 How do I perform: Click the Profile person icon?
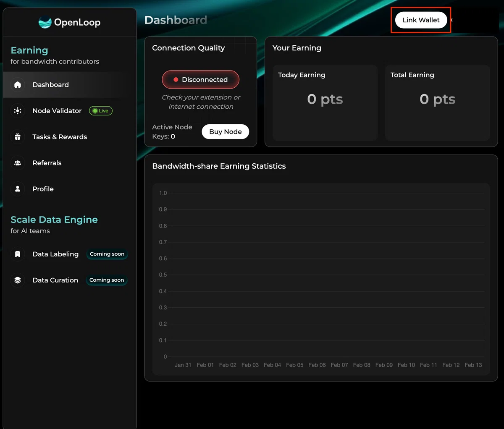click(18, 189)
